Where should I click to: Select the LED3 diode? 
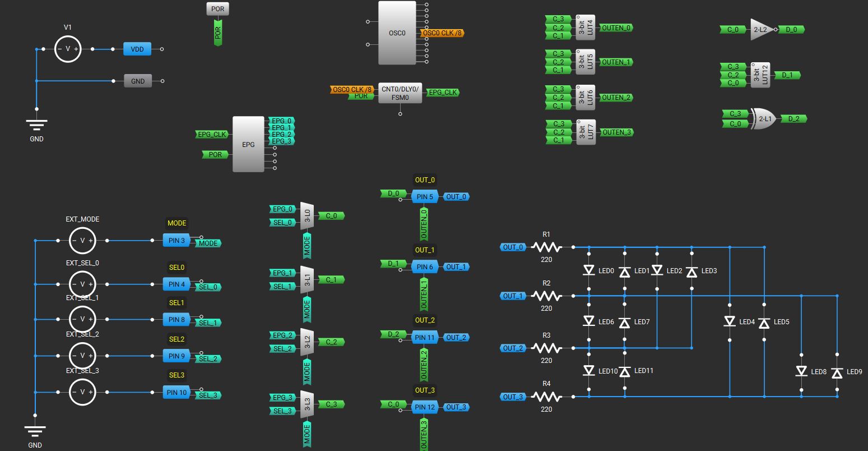(x=691, y=271)
